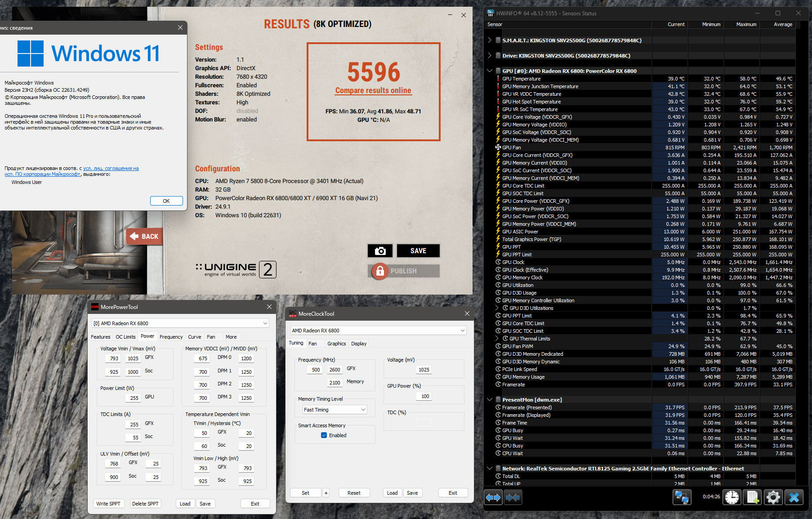Open HWiNFO sensor settings gear icon
This screenshot has width=812, height=519.
pos(773,497)
